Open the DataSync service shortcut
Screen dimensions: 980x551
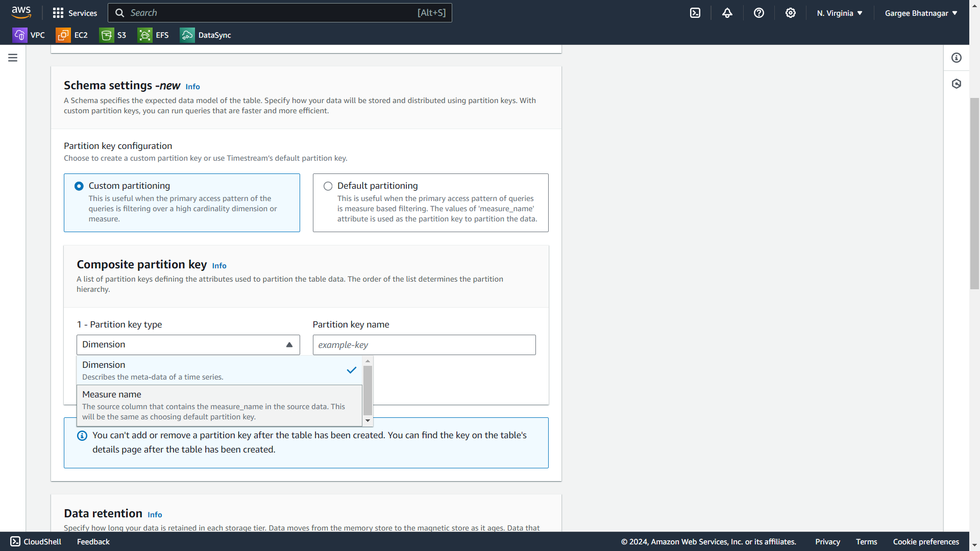206,35
